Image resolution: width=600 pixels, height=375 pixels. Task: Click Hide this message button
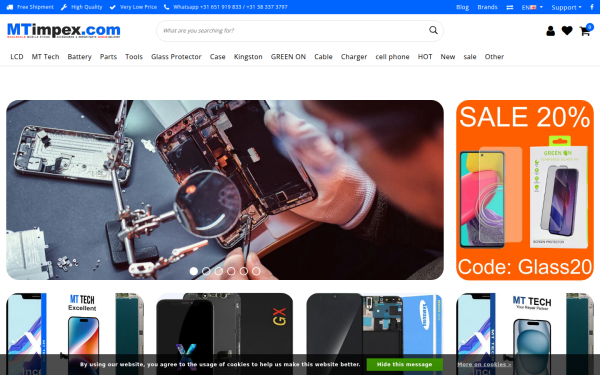(x=404, y=364)
